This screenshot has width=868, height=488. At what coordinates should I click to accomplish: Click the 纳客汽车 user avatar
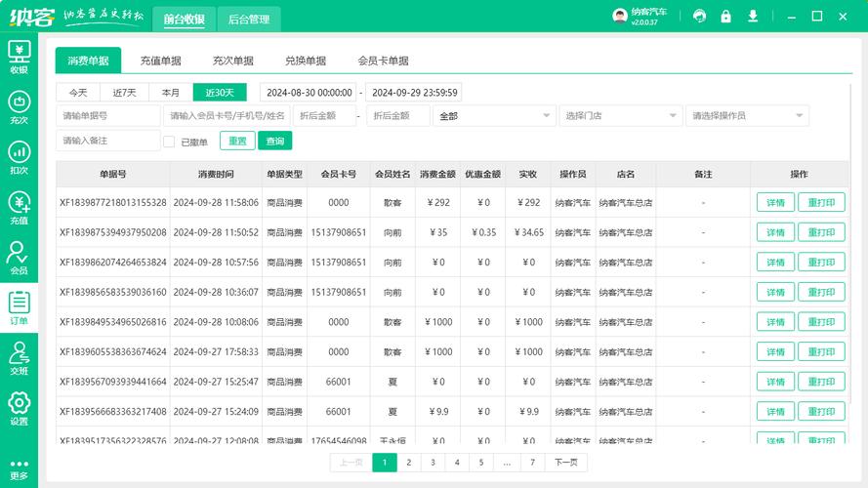click(x=619, y=16)
